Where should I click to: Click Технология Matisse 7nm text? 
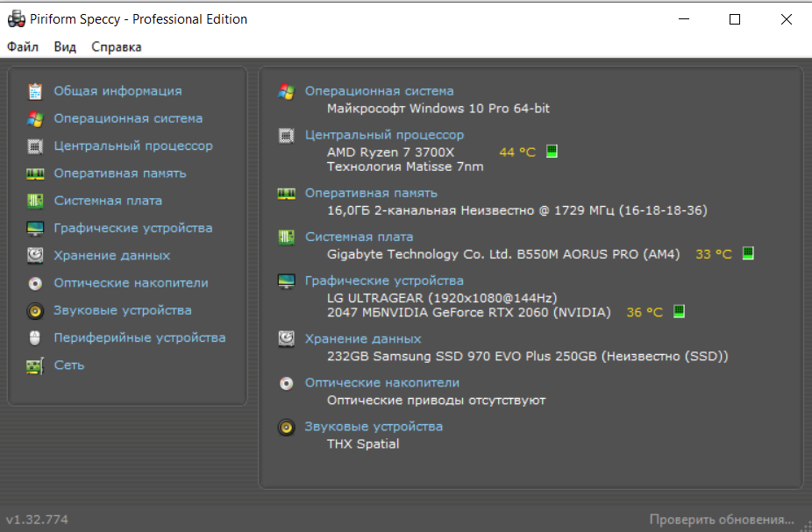coord(405,167)
